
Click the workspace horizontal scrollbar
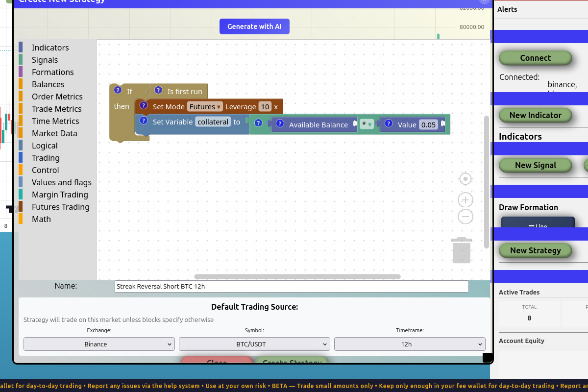tap(297, 277)
